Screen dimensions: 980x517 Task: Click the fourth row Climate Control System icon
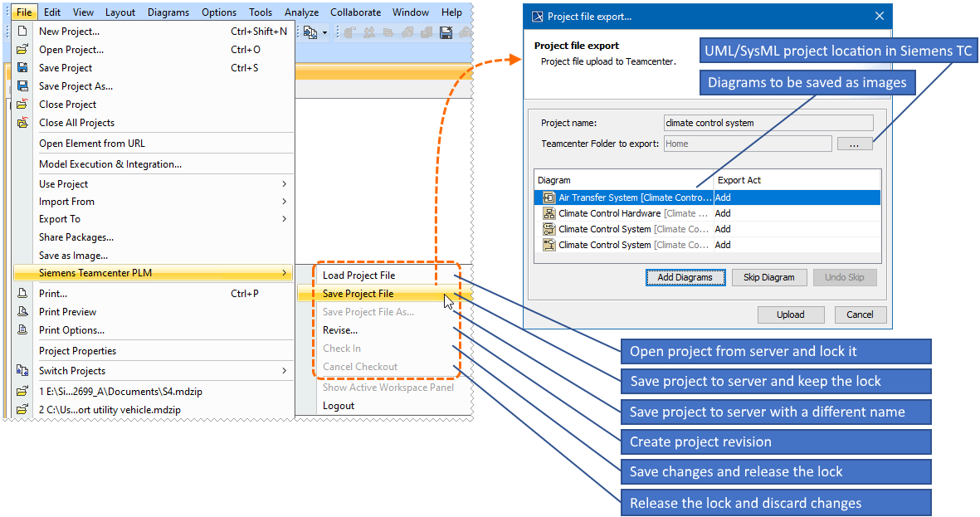tap(549, 245)
